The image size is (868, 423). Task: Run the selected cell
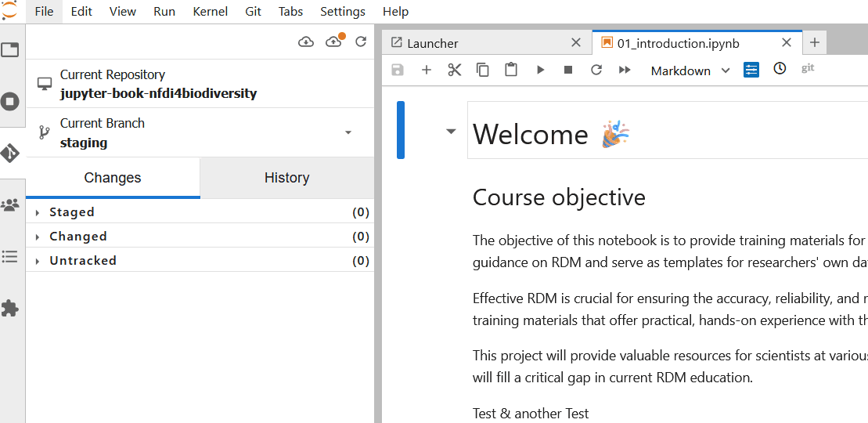(x=540, y=70)
